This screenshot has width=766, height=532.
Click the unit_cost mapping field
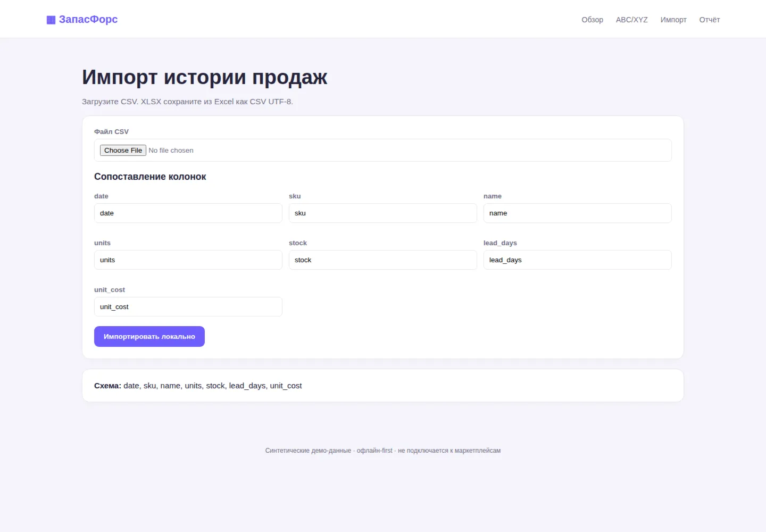[188, 307]
